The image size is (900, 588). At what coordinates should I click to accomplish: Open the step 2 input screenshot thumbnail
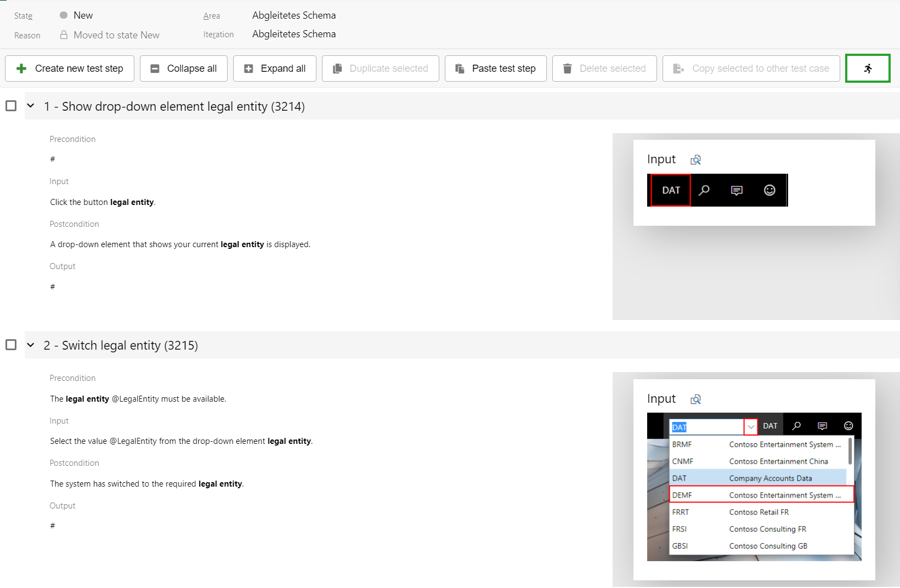click(754, 487)
